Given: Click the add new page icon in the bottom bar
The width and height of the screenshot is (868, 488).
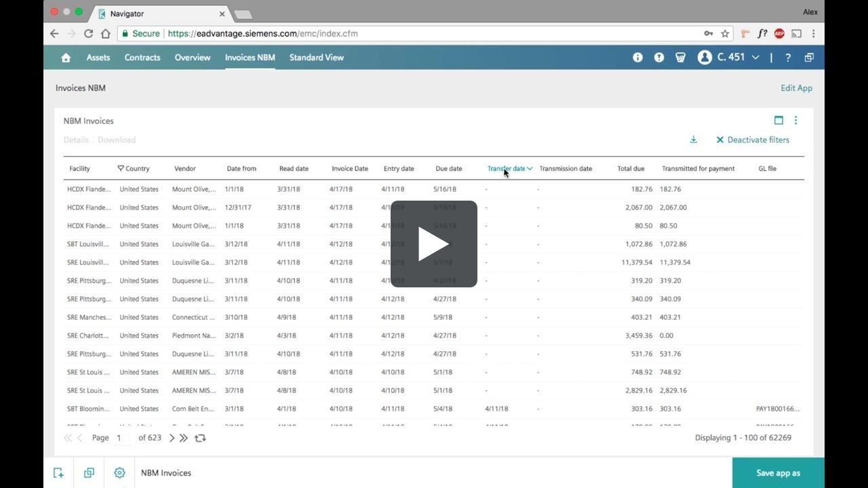Looking at the screenshot, I should pos(58,473).
